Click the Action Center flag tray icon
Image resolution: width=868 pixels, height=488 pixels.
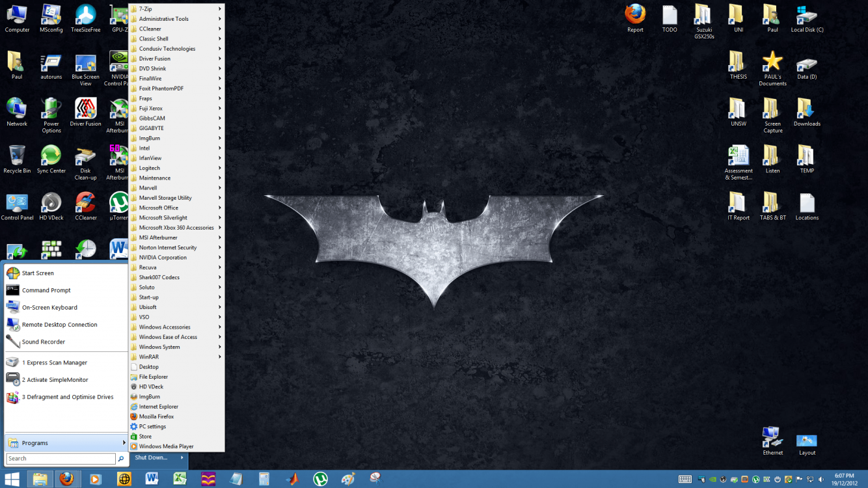tap(799, 480)
